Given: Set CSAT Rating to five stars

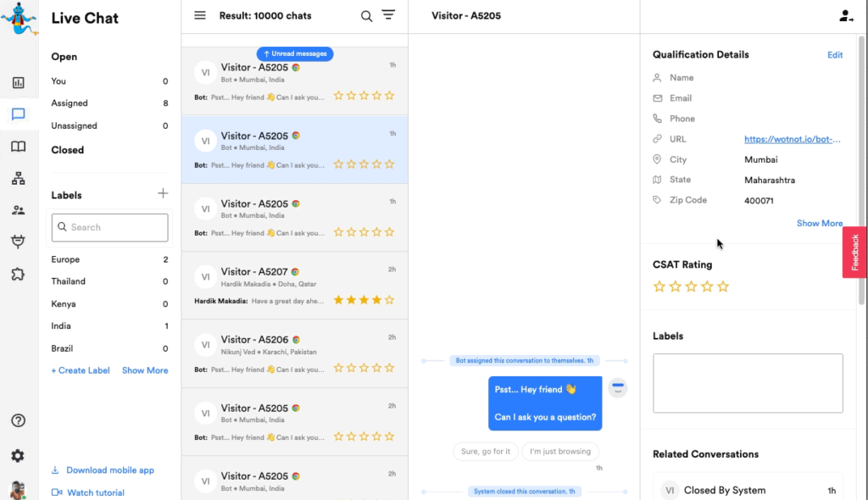Looking at the screenshot, I should coord(723,286).
